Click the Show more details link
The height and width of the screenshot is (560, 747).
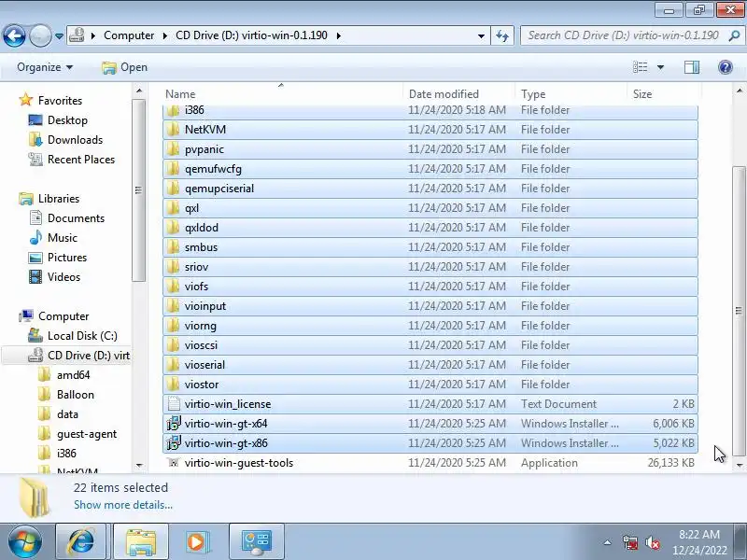[x=123, y=505]
